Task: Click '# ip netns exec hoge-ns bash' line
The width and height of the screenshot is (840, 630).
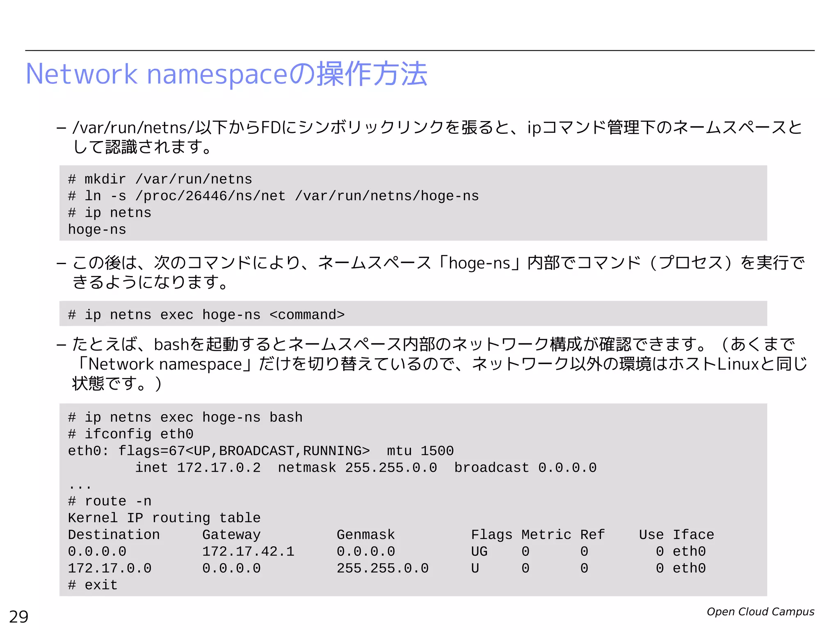Action: [185, 417]
